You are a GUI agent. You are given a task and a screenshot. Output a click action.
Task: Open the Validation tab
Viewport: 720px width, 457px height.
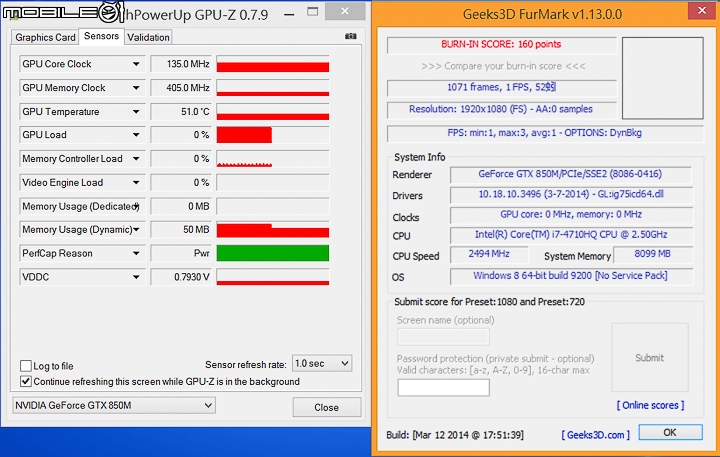(148, 37)
